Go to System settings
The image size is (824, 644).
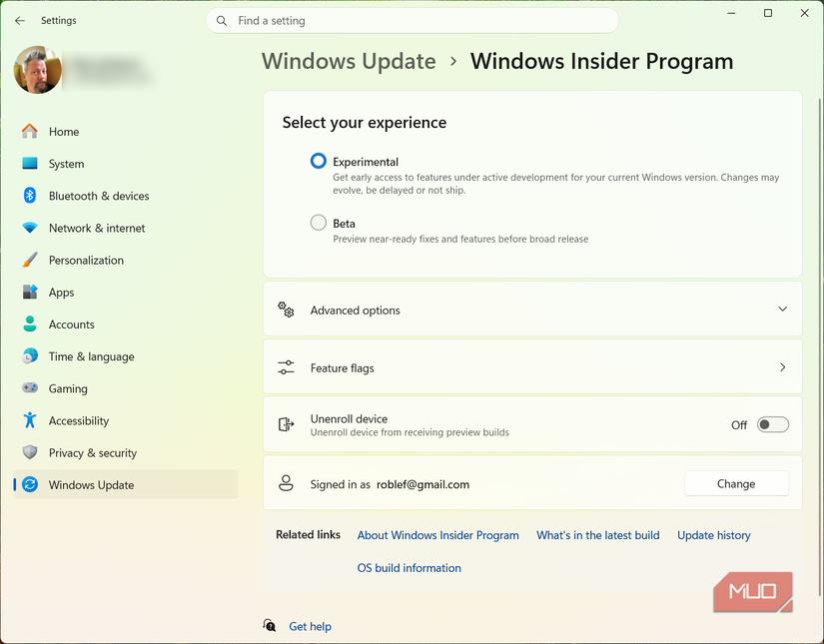click(x=126, y=164)
